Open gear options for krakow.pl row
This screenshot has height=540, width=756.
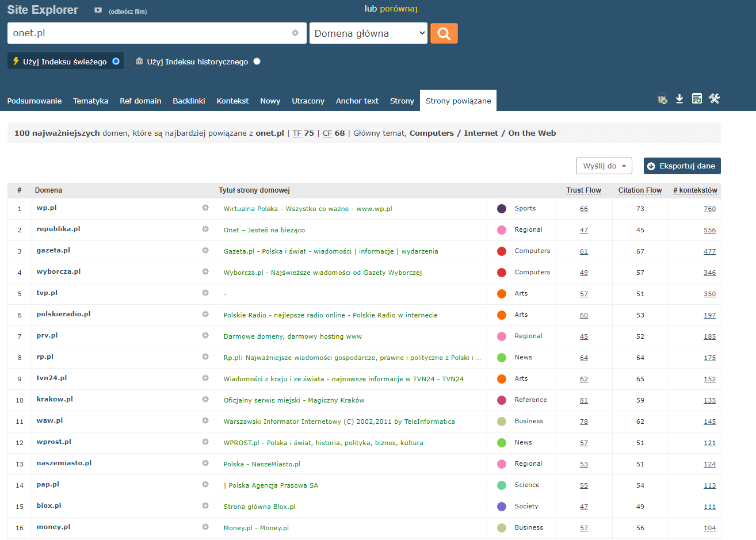(205, 399)
